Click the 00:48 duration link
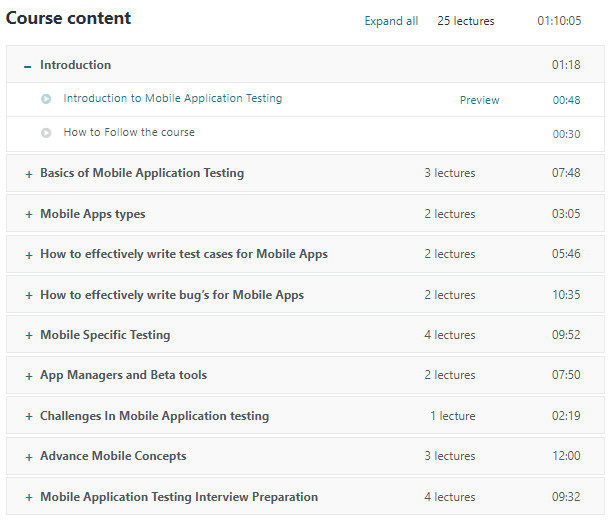612x526 pixels. (x=566, y=100)
